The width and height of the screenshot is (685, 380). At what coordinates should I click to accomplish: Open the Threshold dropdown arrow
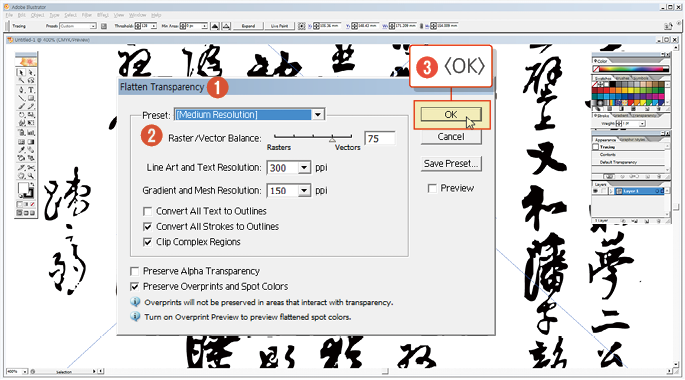[154, 26]
